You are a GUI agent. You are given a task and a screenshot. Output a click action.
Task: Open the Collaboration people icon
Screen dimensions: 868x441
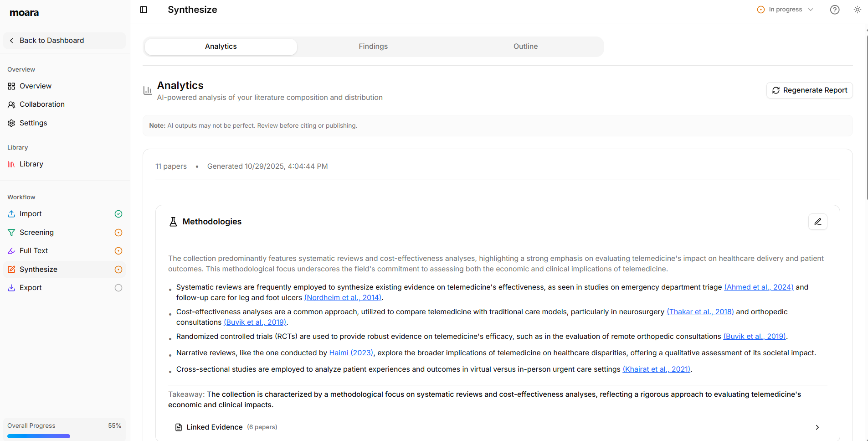[x=11, y=104]
